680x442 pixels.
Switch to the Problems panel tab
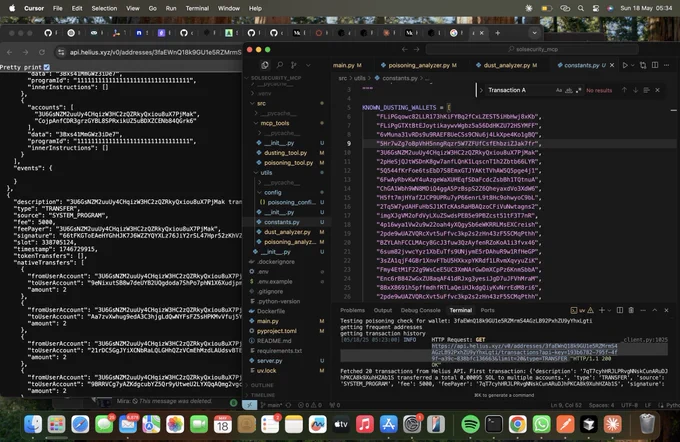(352, 310)
